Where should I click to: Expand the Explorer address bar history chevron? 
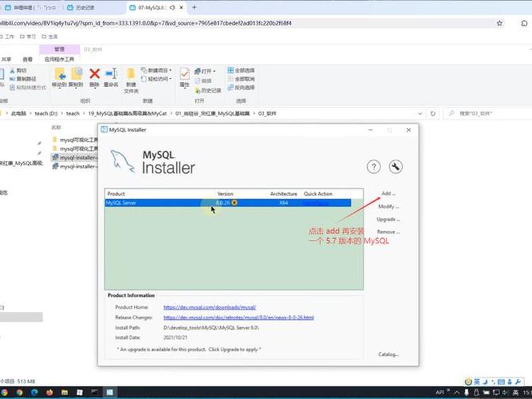(420, 114)
